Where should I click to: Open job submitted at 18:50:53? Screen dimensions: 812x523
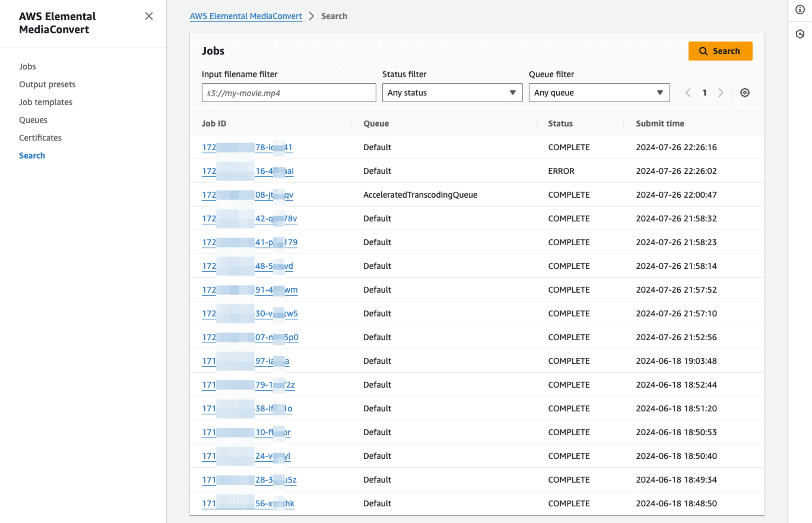click(x=246, y=432)
